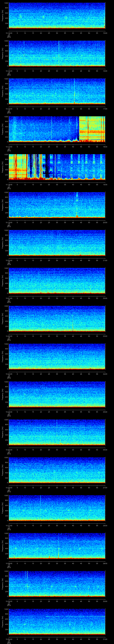
Task: Select the spectrogram panel starting at 10:29:00
Action: pos(57,584)
